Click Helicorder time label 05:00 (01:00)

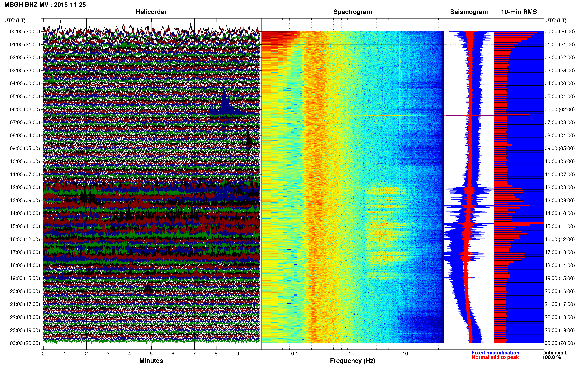tap(25, 96)
